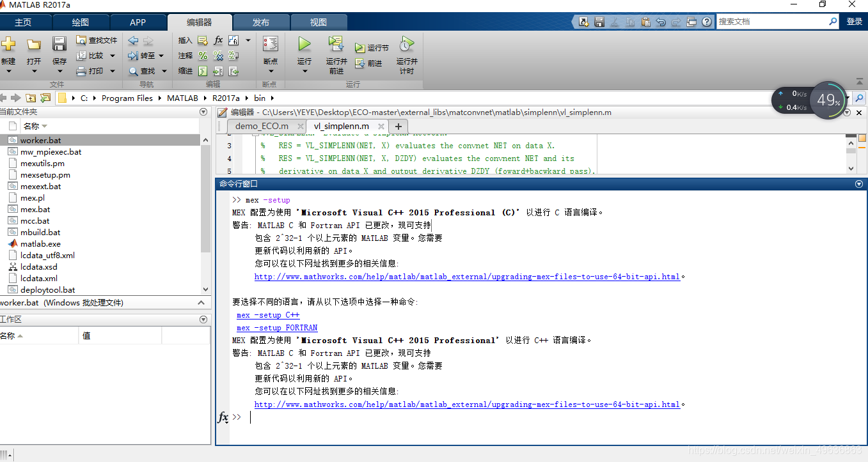
Task: Click the undo icon in quick access bar
Action: coord(661,22)
